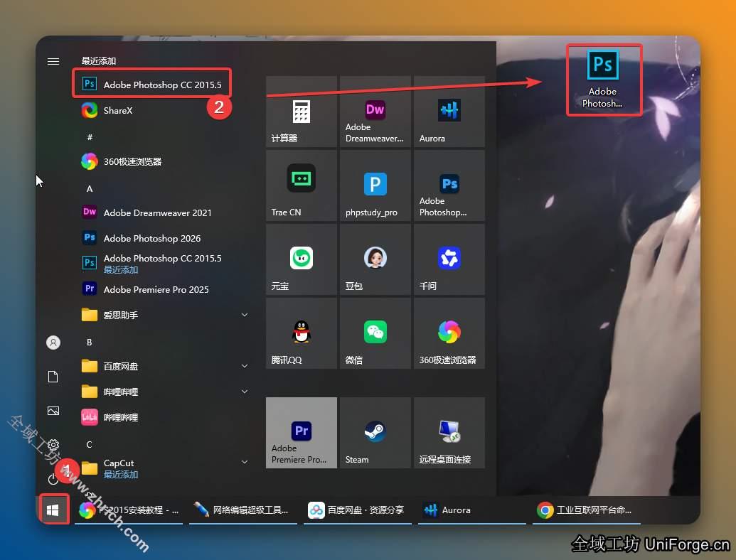736x560 pixels.
Task: Open the user account icon in sidebar
Action: [x=53, y=343]
